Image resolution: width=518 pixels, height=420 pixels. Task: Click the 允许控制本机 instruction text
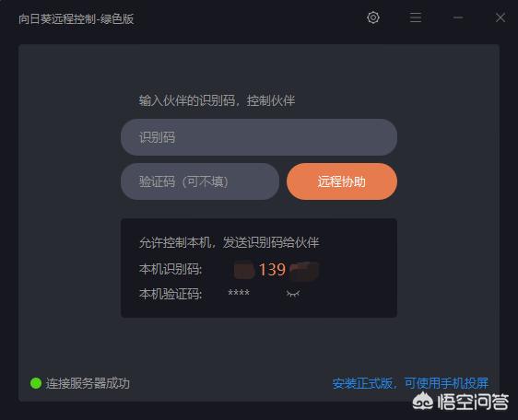[x=175, y=242]
